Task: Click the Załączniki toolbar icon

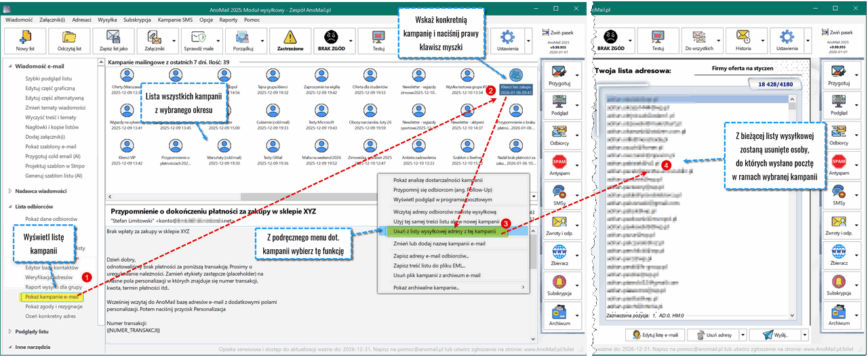Action: tap(154, 37)
